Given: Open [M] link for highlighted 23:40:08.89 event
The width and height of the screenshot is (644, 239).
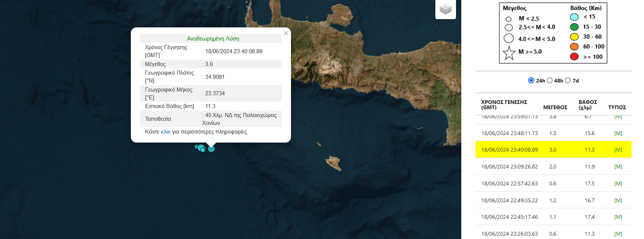Looking at the screenshot, I should coord(618,150).
